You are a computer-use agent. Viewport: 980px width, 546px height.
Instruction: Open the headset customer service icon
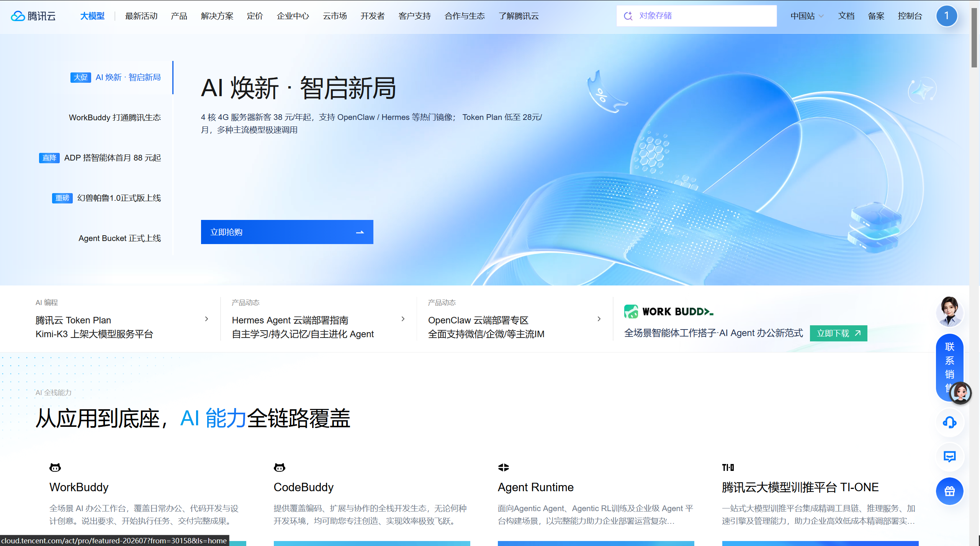(949, 422)
